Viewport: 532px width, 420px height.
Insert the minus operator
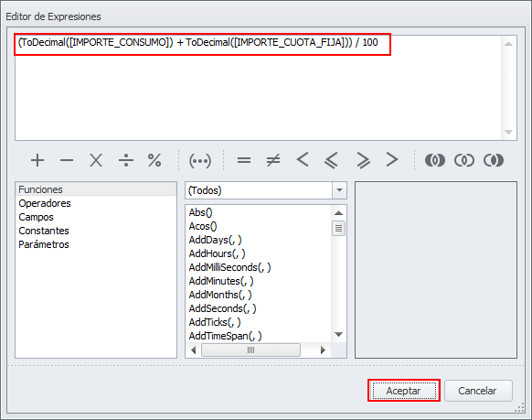coord(67,160)
